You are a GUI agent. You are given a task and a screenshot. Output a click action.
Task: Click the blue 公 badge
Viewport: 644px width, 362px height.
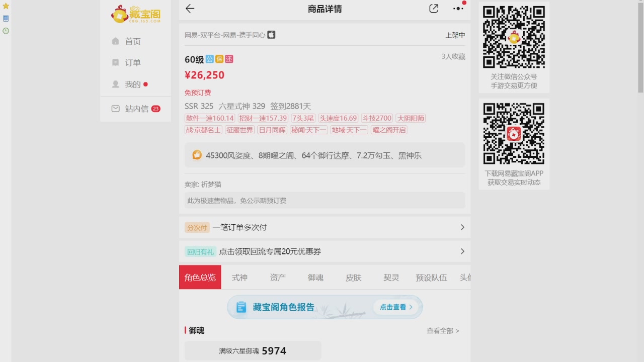pos(210,59)
